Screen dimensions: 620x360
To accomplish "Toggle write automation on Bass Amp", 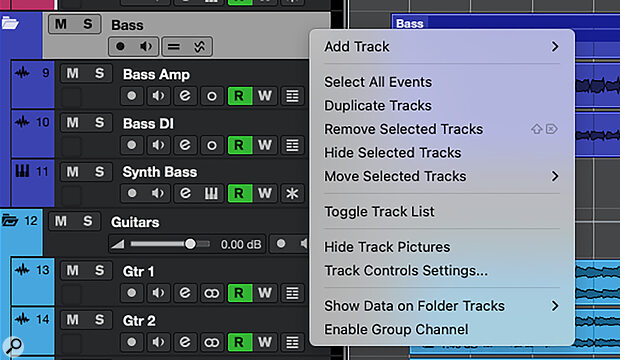I will [265, 96].
